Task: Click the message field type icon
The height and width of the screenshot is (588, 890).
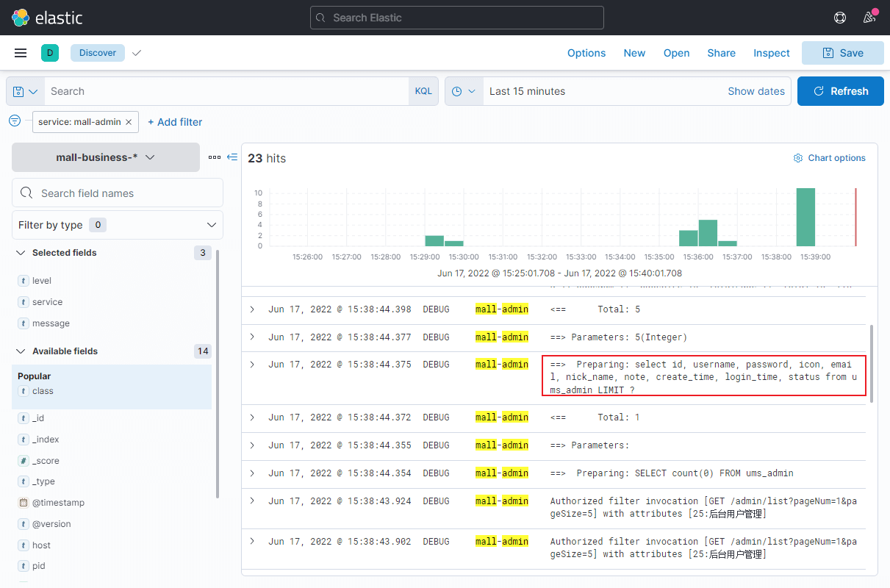Action: click(x=24, y=323)
